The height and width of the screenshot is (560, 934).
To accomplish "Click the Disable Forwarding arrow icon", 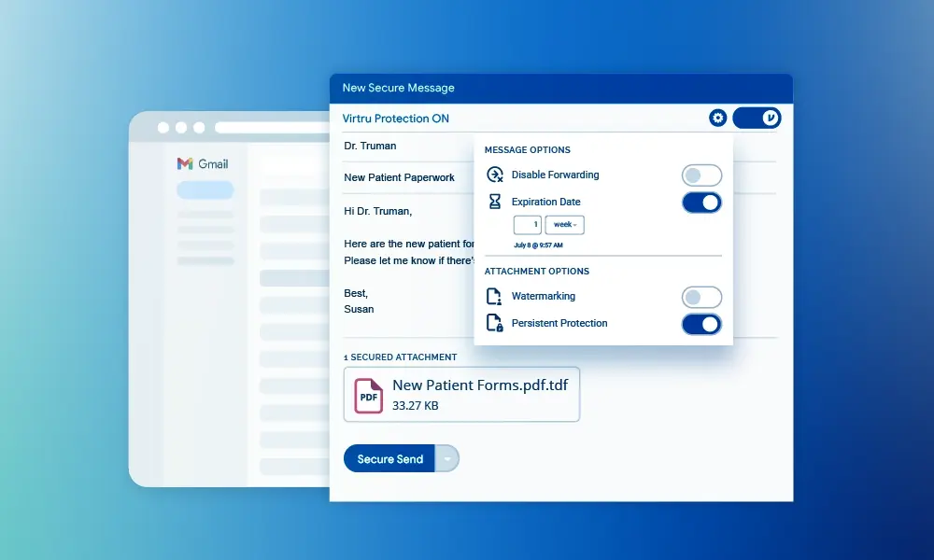I will (x=495, y=175).
